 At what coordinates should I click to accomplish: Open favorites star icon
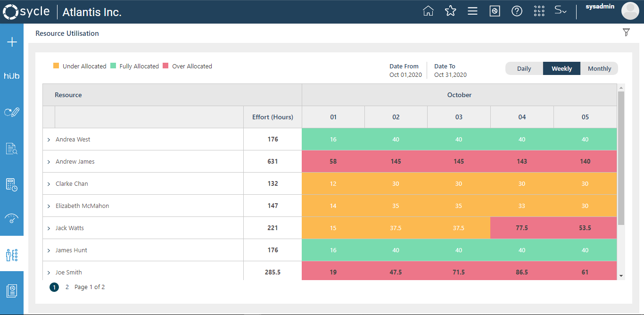(x=451, y=11)
